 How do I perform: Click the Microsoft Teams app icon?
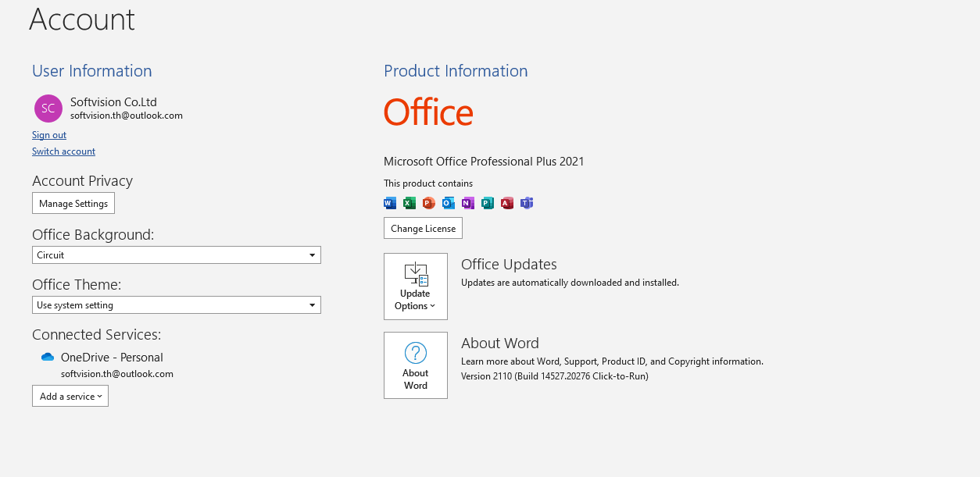pyautogui.click(x=526, y=203)
